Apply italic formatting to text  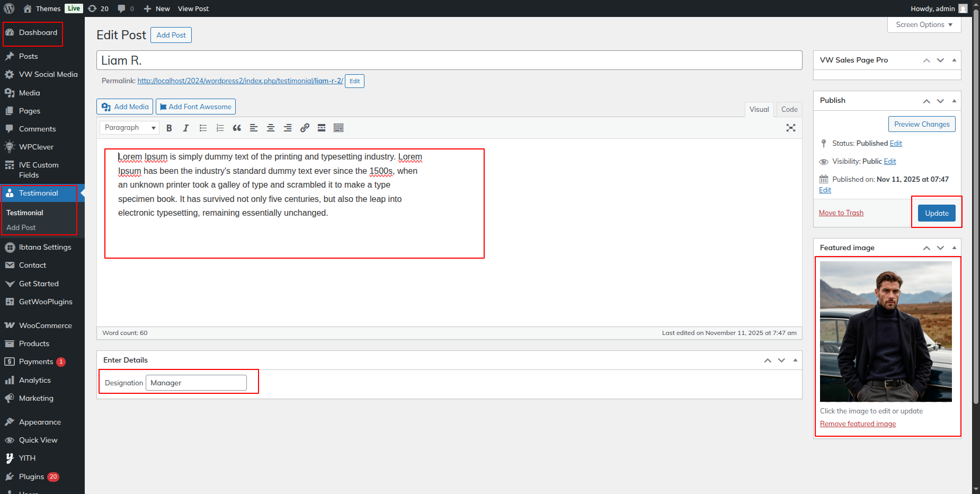pyautogui.click(x=186, y=128)
